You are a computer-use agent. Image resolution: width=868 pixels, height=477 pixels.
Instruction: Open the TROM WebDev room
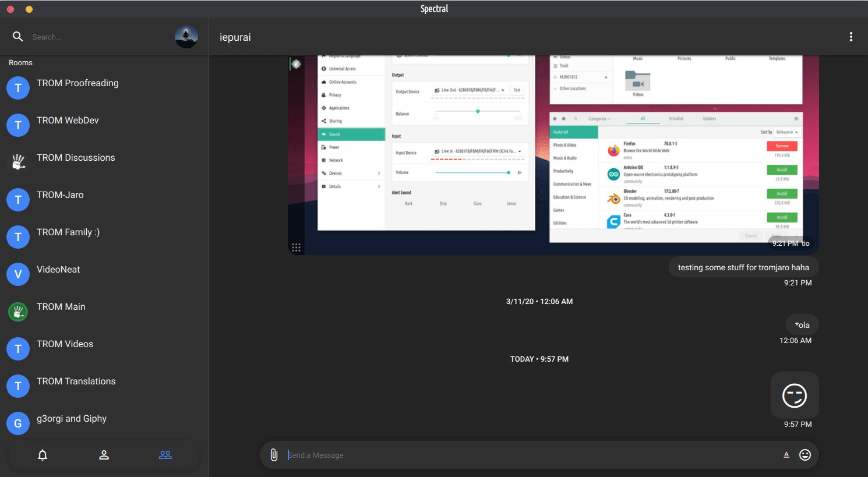[x=68, y=121]
